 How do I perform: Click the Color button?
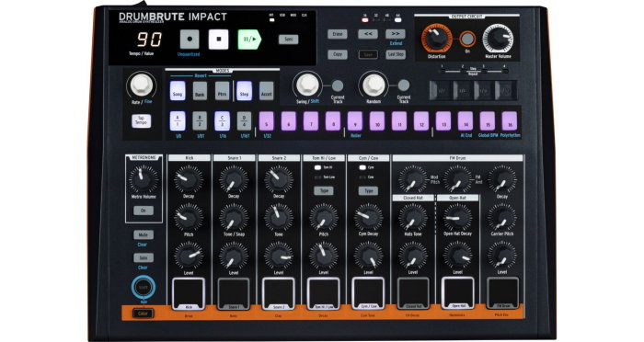click(x=143, y=313)
